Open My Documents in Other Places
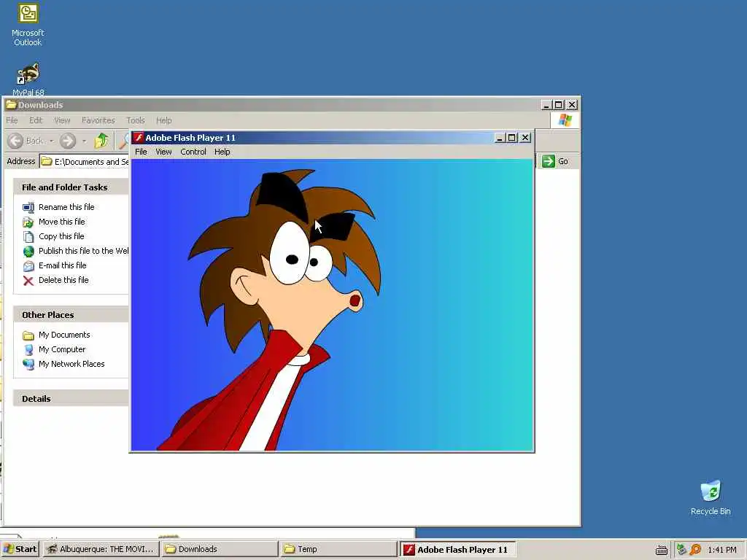This screenshot has width=747, height=560. [x=64, y=335]
